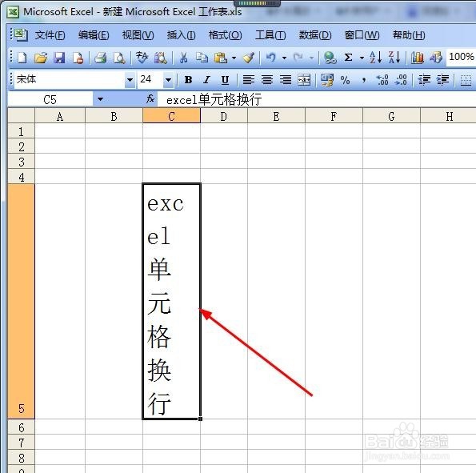Open the Paste options dropdown arrow
The width and height of the screenshot is (476, 473).
click(x=234, y=58)
